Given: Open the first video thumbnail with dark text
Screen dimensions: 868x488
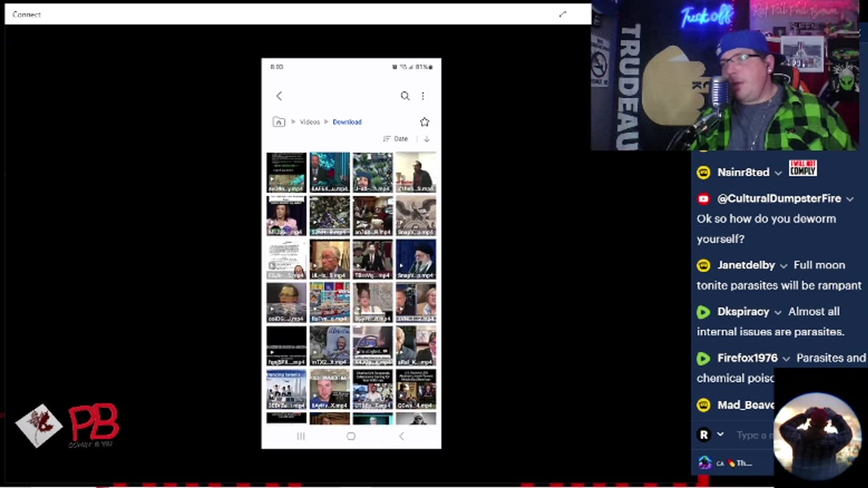Looking at the screenshot, I should [286, 172].
